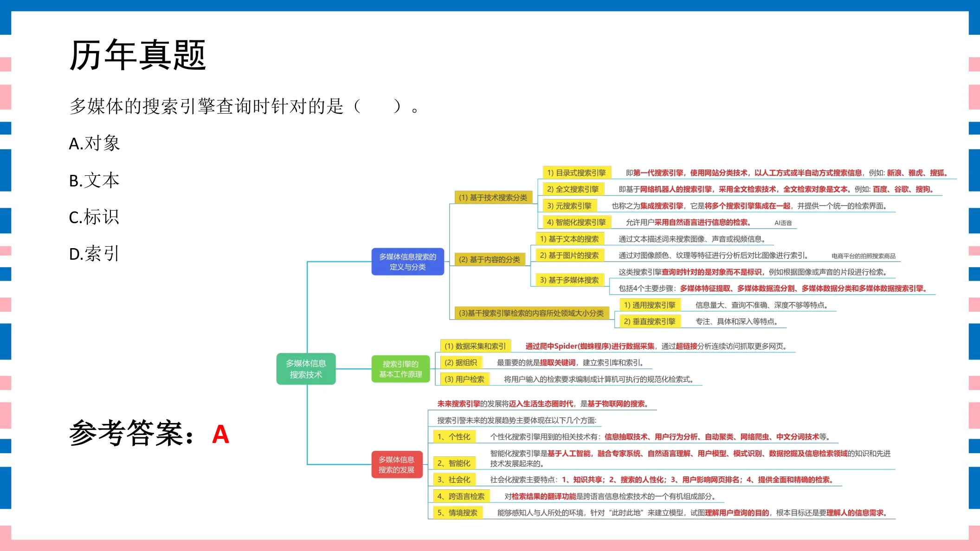Click node 1、个性化
Screen dimensions: 980x551
tap(454, 436)
